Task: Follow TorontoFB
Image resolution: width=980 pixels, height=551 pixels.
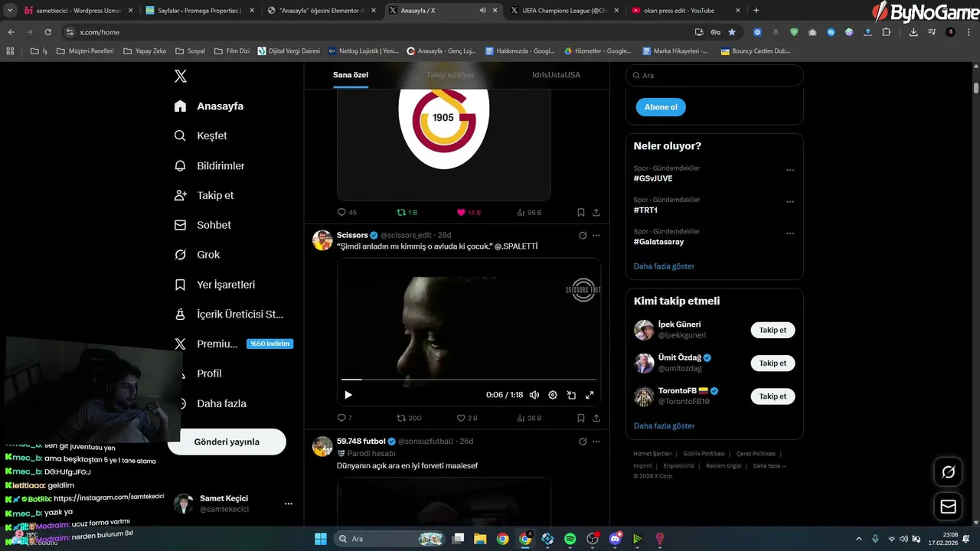Action: click(x=773, y=396)
